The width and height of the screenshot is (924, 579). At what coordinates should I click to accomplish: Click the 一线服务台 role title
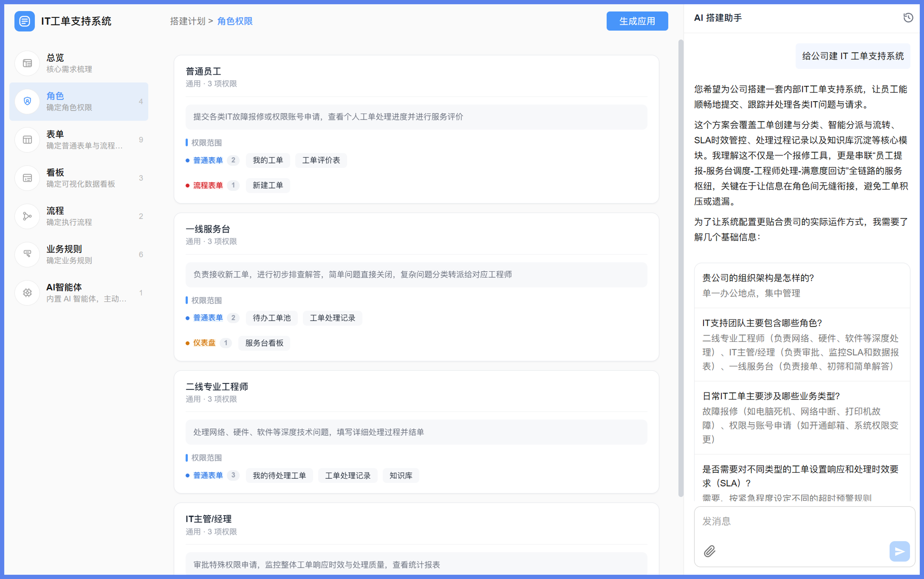click(208, 229)
